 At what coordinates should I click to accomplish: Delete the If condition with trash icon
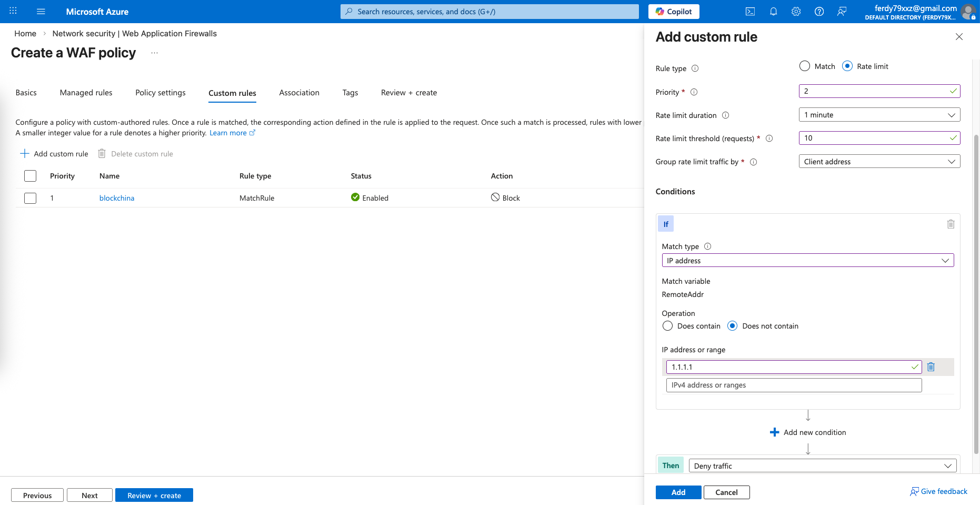[x=951, y=224]
